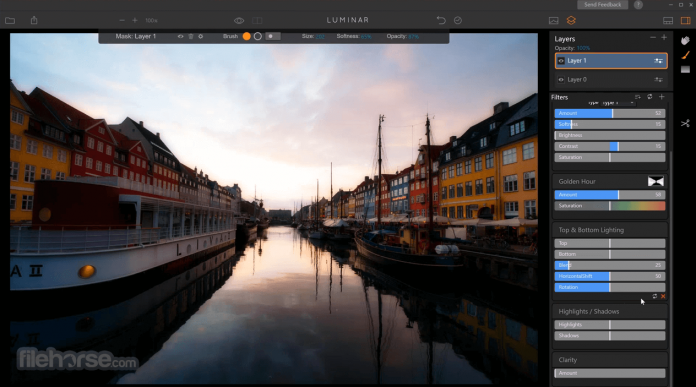
Task: Adjust the Top lighting slider
Action: 610,243
